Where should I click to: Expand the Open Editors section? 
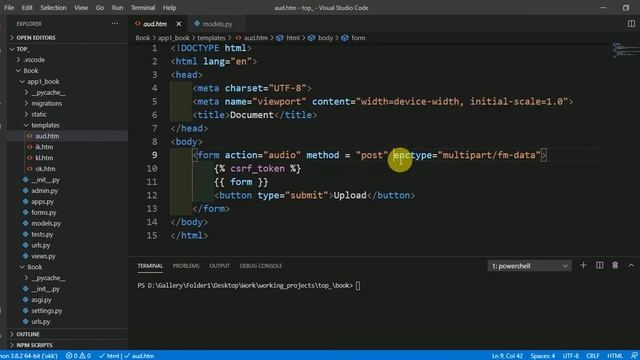coord(67,38)
